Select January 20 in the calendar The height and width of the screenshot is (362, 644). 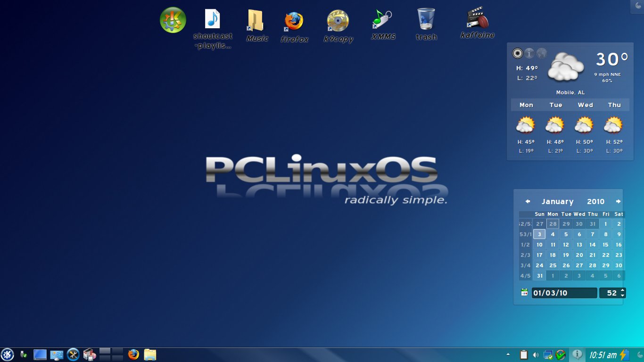point(579,255)
